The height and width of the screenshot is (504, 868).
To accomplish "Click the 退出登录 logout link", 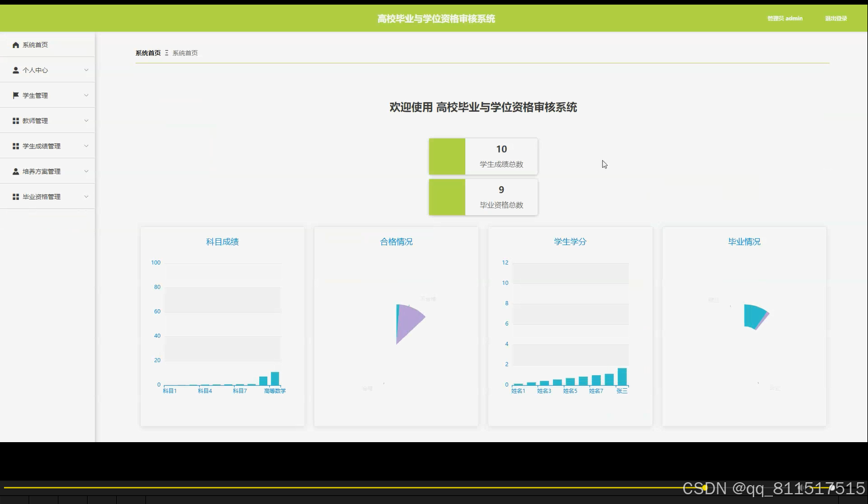I will (x=836, y=18).
